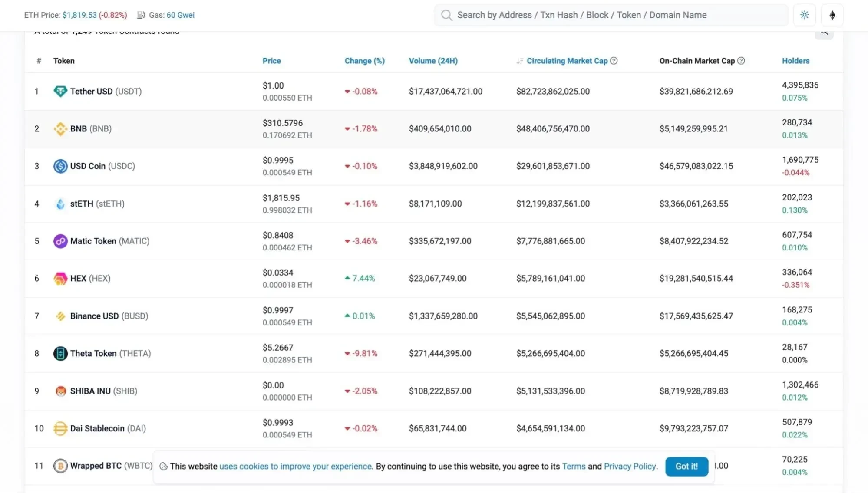Select SHIBA INU holders count 1,302,466
Screen dimensions: 868x493
coord(800,385)
